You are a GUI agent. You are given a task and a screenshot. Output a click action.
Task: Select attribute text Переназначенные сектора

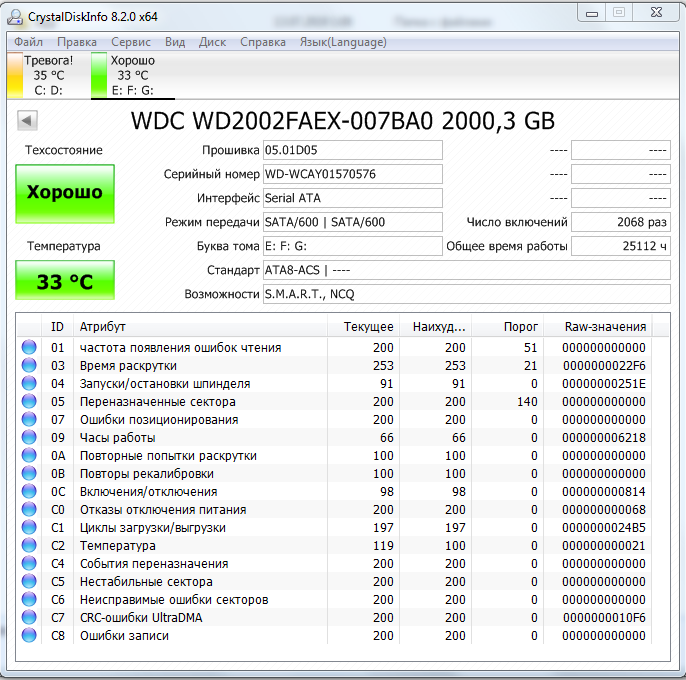(158, 402)
